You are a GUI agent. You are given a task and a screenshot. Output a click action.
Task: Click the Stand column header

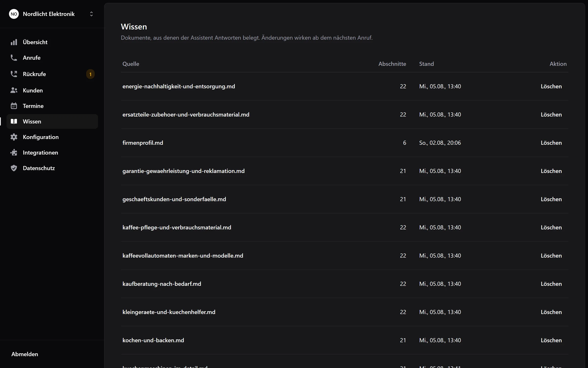coord(427,64)
